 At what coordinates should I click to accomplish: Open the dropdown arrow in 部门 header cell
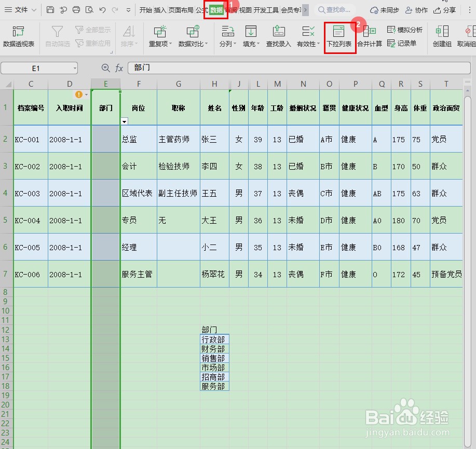pyautogui.click(x=124, y=121)
